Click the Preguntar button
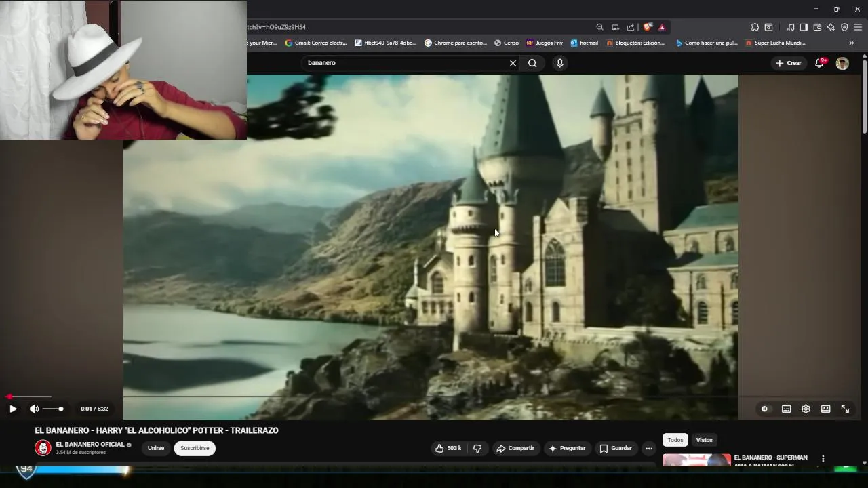 (x=567, y=448)
